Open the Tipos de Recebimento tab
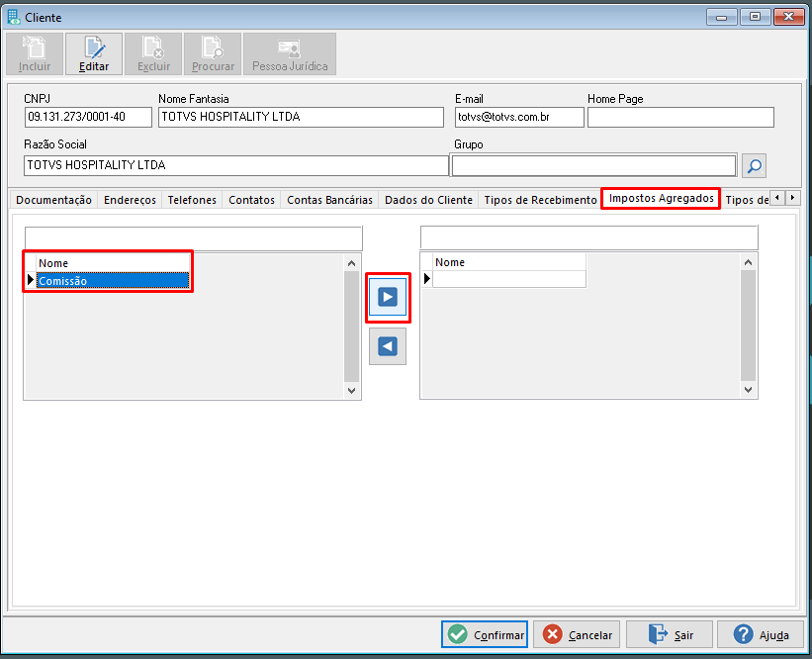The width and height of the screenshot is (812, 659). click(x=541, y=200)
